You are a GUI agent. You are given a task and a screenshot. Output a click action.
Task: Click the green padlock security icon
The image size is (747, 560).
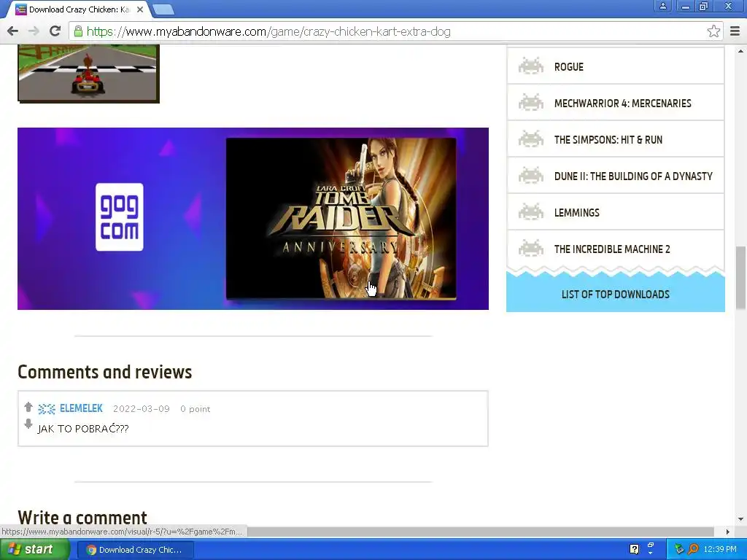[x=78, y=31]
